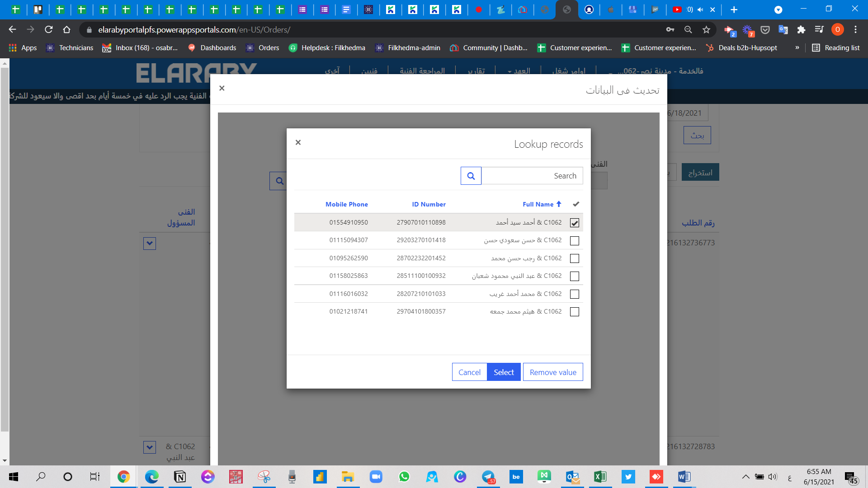
Task: Click the Remove value button
Action: click(552, 372)
